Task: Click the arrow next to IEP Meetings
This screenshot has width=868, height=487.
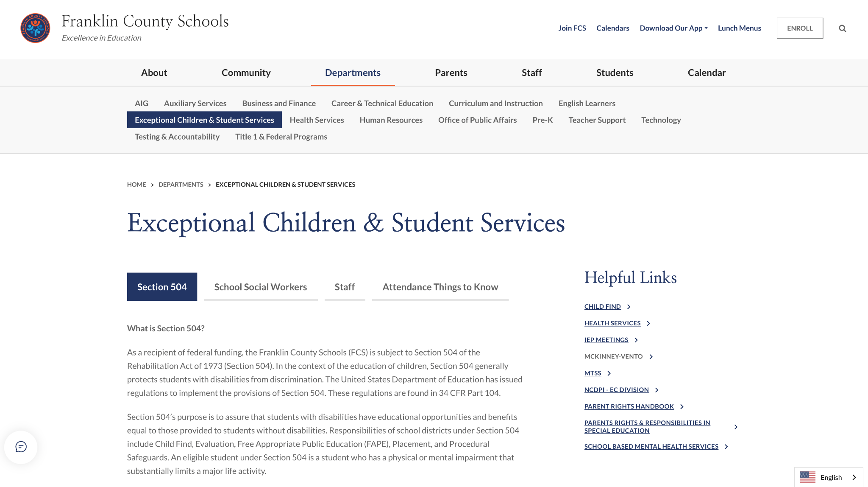Action: 636,340
